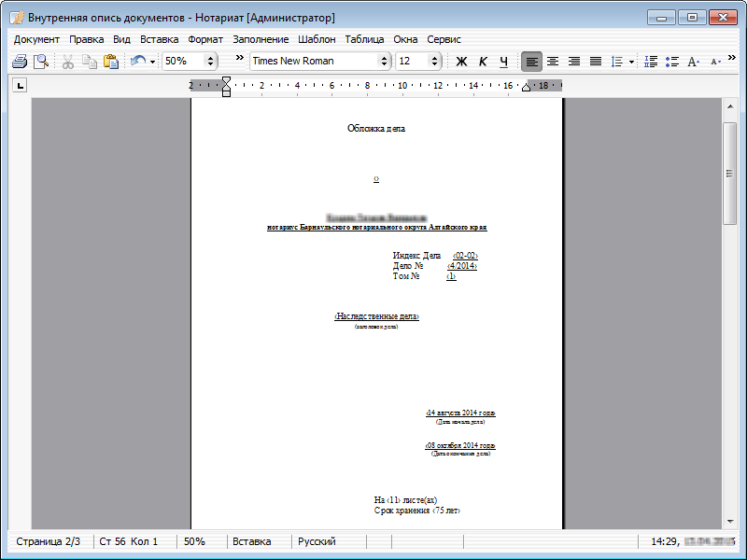The height and width of the screenshot is (560, 747).
Task: Click the Undo arrow icon
Action: pos(138,62)
